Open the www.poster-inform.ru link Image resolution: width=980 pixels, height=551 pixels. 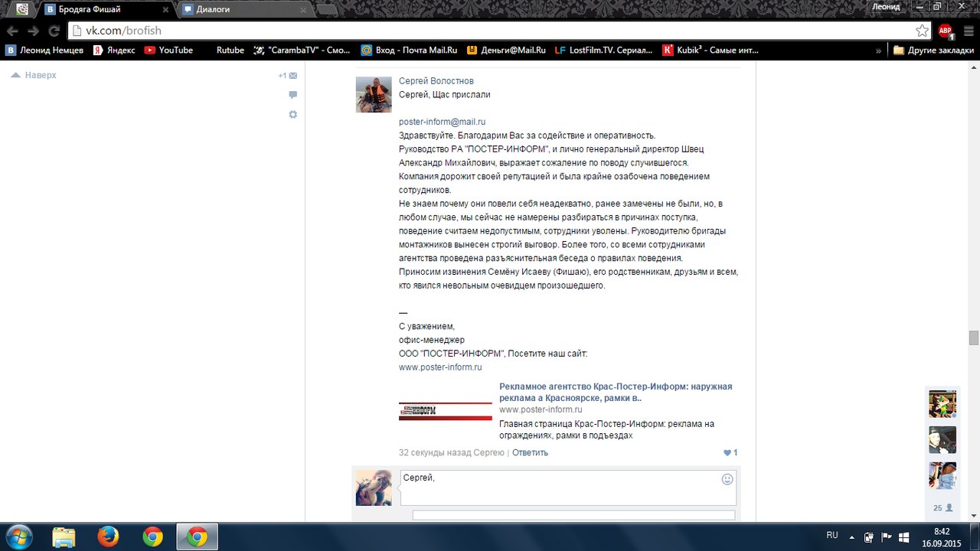[x=440, y=367]
